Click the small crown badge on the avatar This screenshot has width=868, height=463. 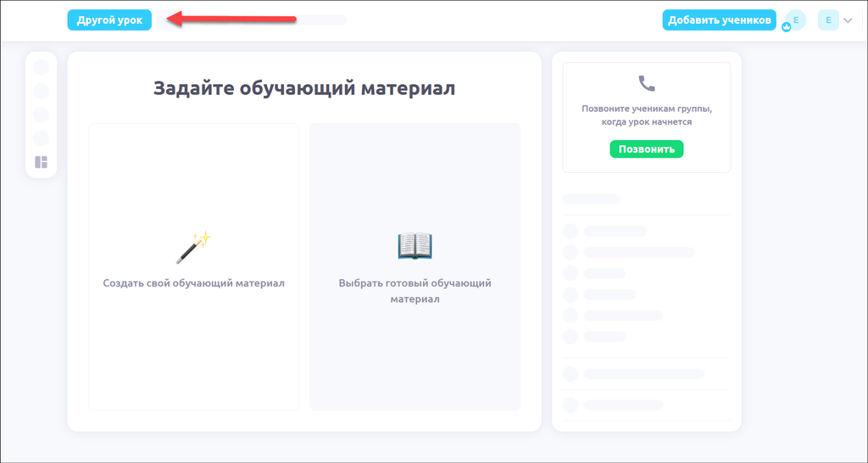coord(787,27)
